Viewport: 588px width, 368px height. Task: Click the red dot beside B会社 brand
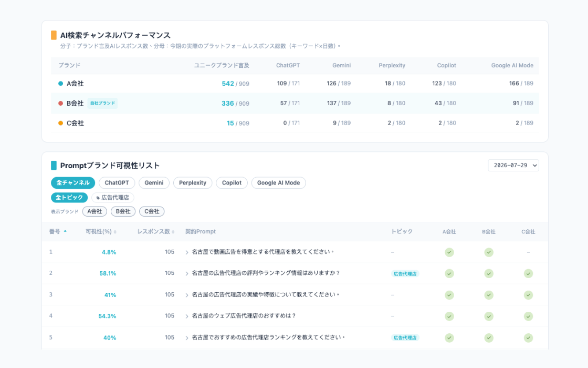61,103
